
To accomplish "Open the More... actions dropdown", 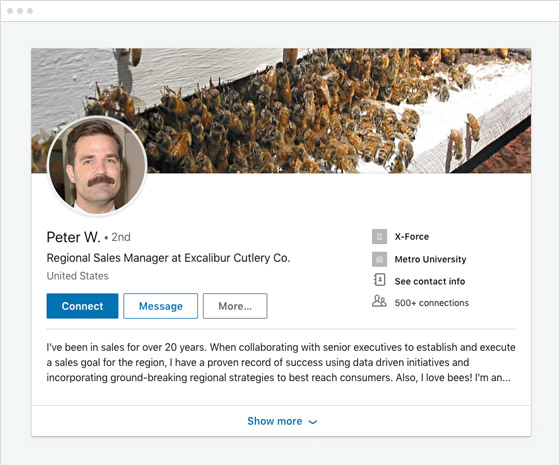I will (x=235, y=306).
